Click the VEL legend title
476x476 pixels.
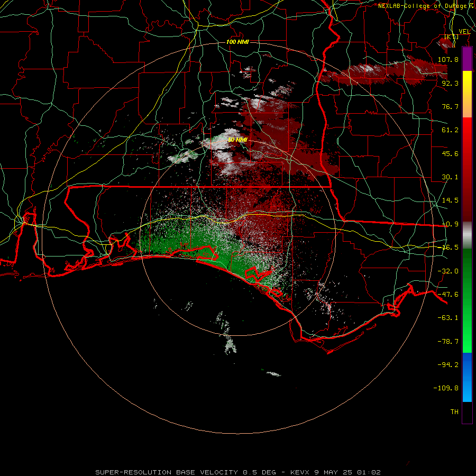464,31
